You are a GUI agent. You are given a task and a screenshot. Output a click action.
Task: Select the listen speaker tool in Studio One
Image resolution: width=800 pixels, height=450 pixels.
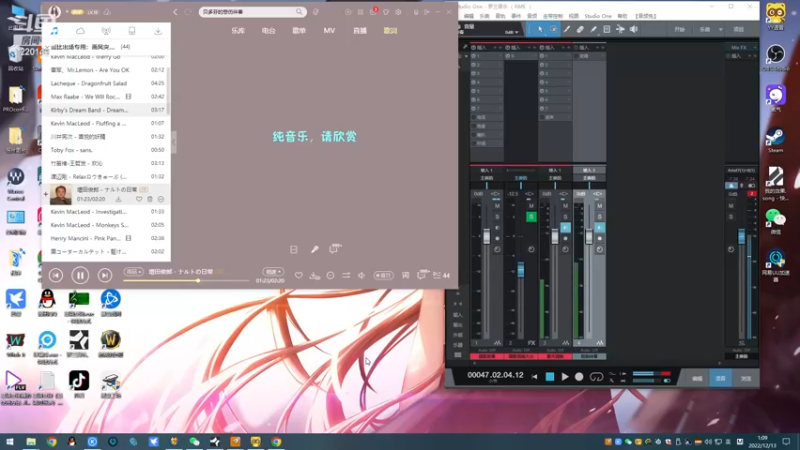(634, 30)
